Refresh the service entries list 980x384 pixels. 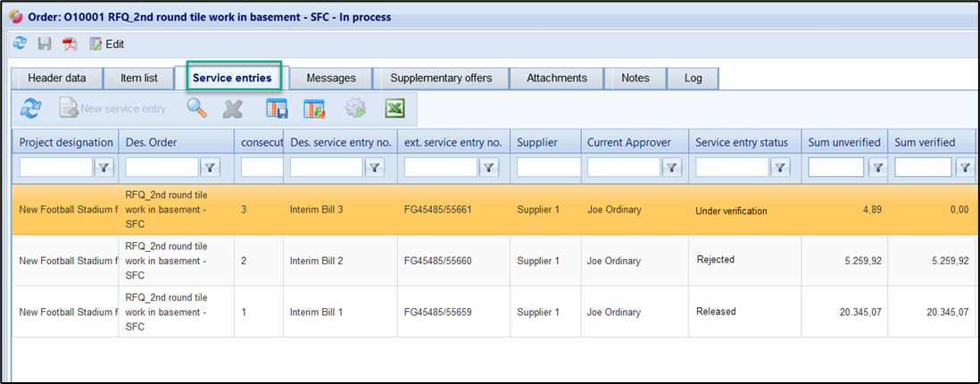pos(31,109)
